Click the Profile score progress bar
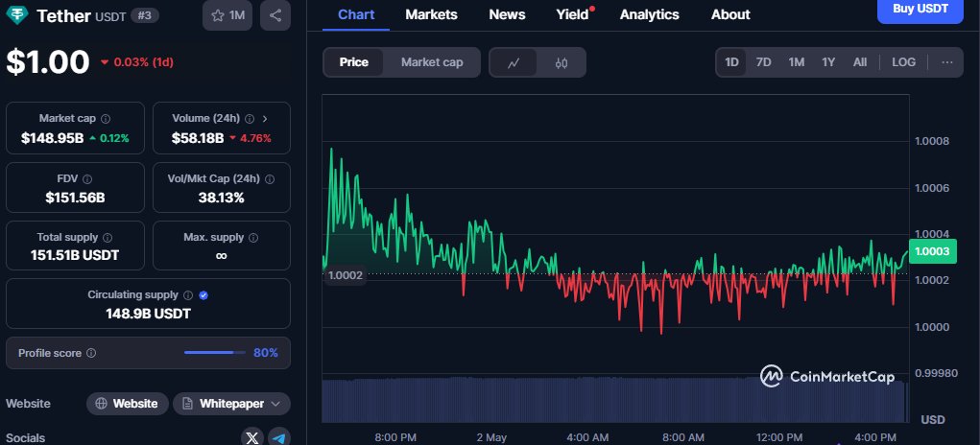 pos(214,353)
